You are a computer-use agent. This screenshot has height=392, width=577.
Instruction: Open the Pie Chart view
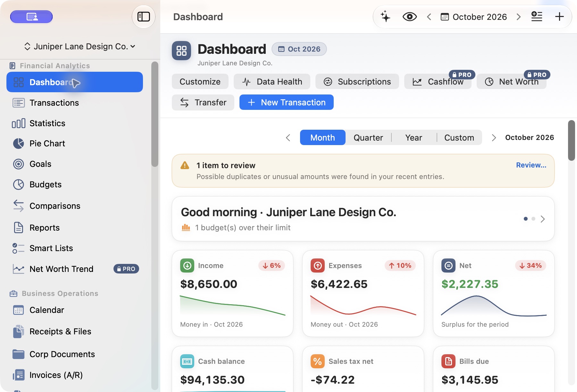75,143
